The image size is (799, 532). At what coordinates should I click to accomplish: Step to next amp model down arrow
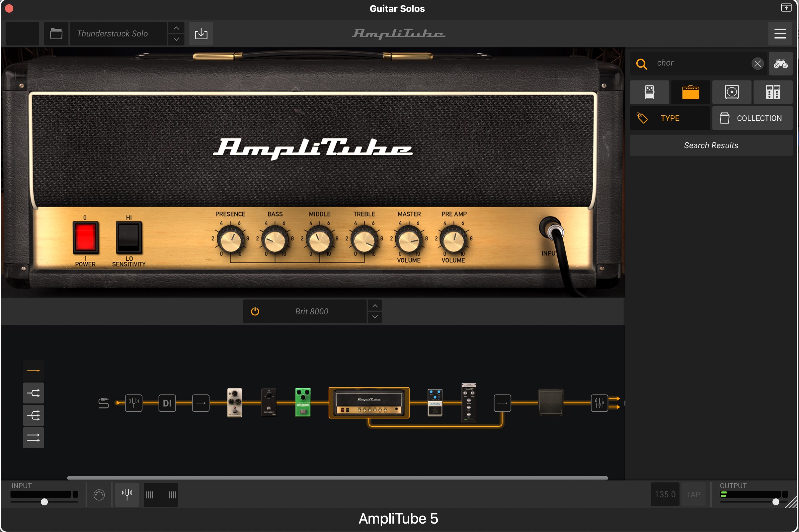tap(375, 317)
